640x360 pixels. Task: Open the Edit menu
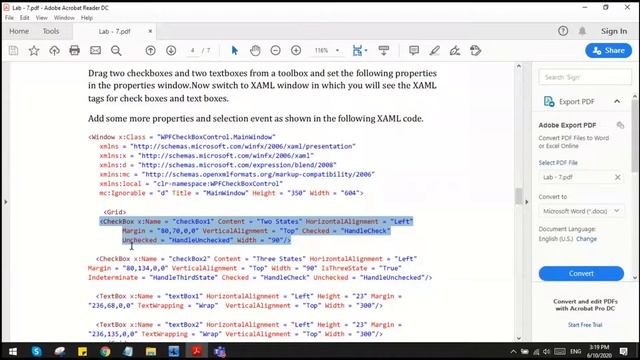(x=24, y=18)
